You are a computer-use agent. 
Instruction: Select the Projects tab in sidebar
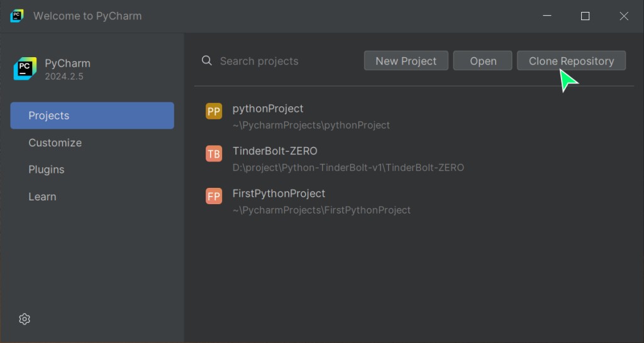[x=92, y=116]
